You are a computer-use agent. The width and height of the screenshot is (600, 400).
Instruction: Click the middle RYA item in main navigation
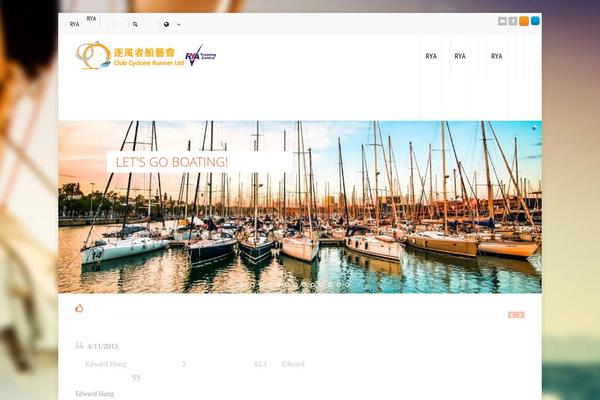click(460, 56)
